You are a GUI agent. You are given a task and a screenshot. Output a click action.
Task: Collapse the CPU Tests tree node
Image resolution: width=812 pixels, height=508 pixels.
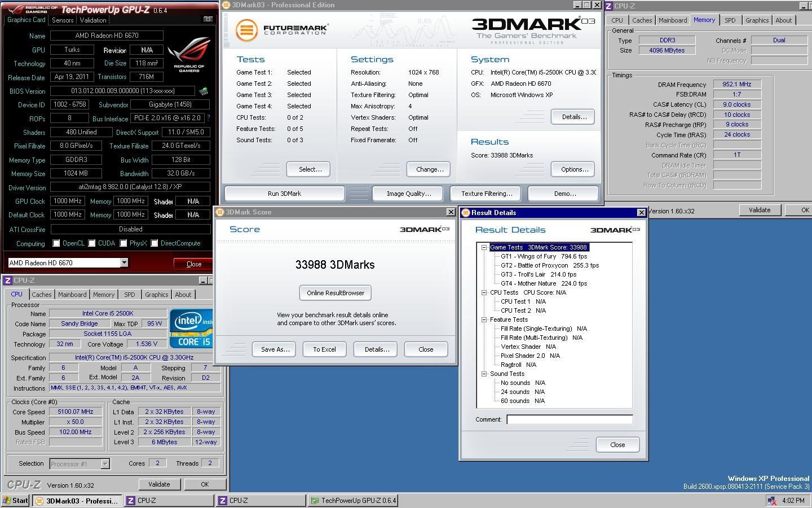pos(484,292)
